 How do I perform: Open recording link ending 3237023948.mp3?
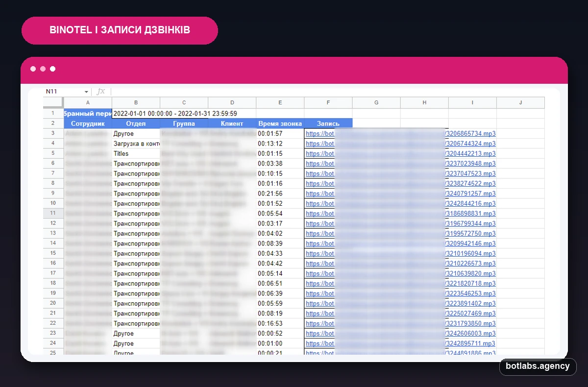click(400, 164)
